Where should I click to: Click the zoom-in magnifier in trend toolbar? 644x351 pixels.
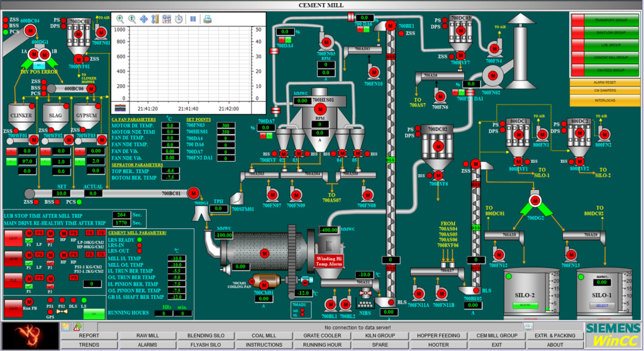click(x=120, y=19)
